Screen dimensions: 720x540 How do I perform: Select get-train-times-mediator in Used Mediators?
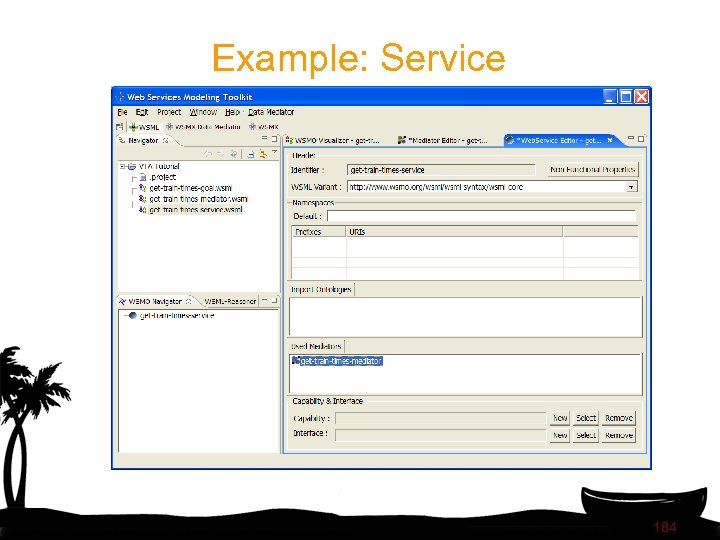point(337,361)
